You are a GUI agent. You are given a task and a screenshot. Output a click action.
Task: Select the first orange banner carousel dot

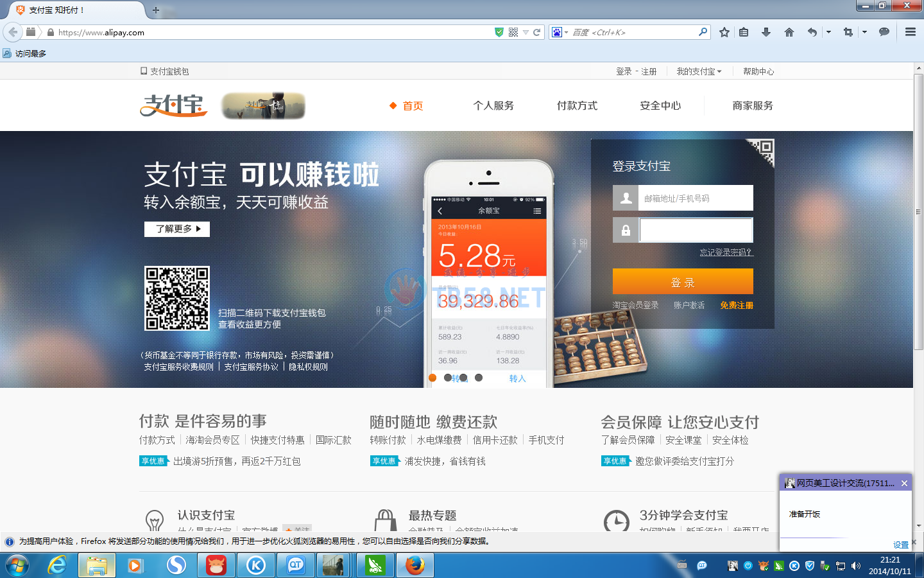pos(432,378)
